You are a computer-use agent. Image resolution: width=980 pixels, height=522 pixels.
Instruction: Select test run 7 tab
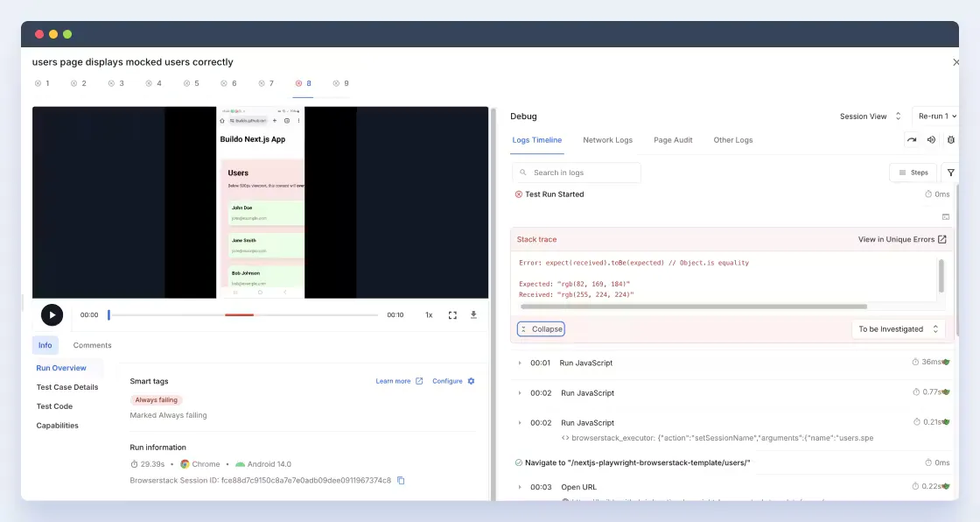point(266,83)
